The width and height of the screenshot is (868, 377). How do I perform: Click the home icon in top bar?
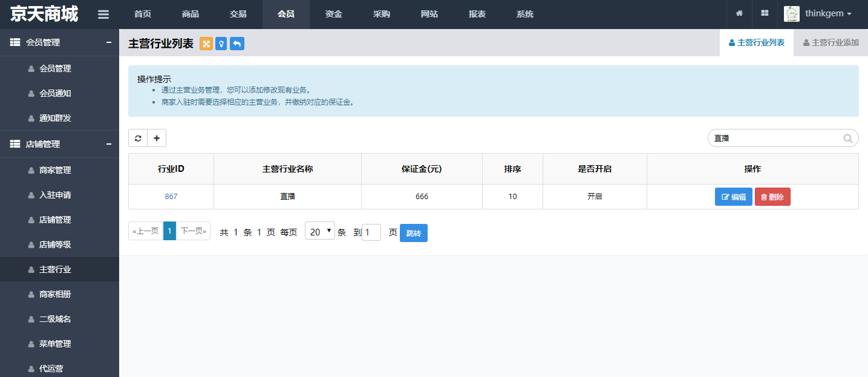(x=739, y=13)
